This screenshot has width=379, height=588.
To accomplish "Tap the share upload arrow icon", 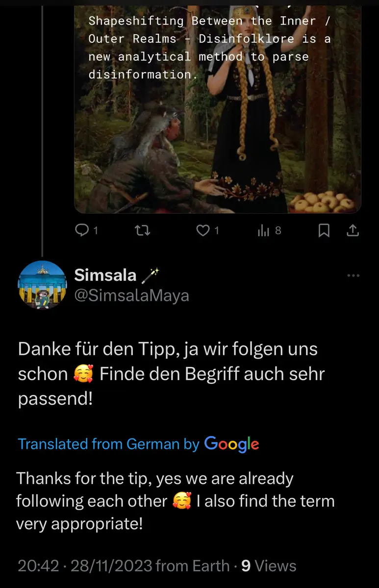I will pyautogui.click(x=353, y=230).
